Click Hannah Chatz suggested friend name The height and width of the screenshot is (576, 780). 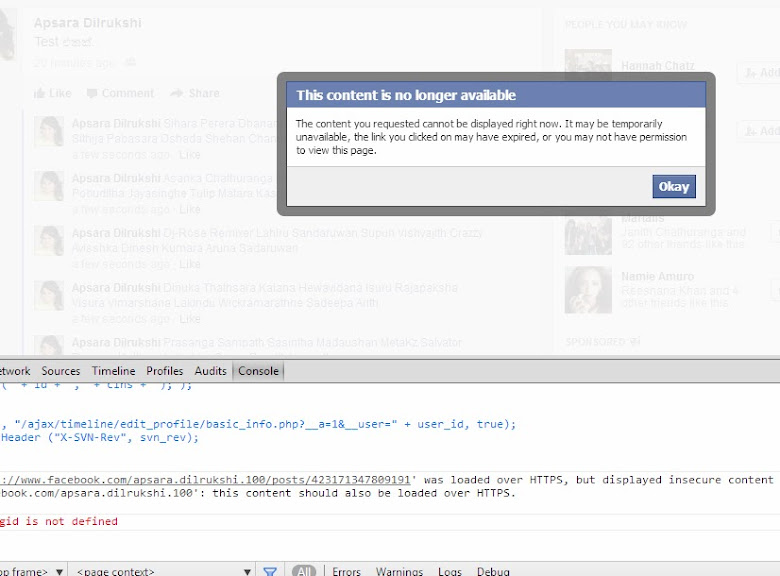point(658,66)
